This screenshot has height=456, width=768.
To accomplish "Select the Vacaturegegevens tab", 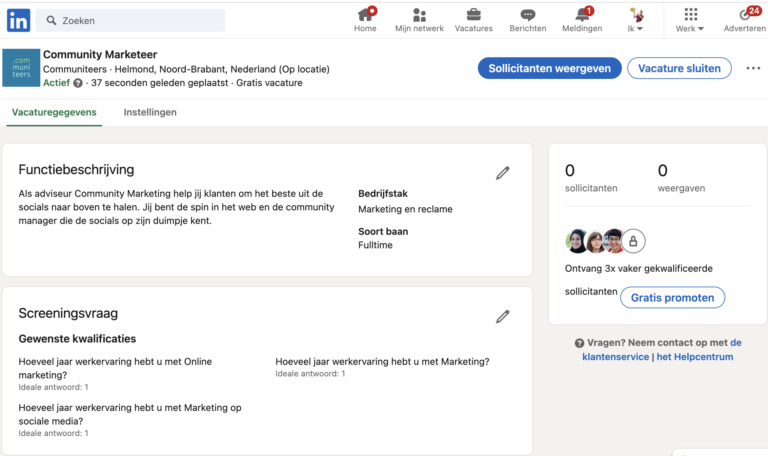I will coord(54,112).
